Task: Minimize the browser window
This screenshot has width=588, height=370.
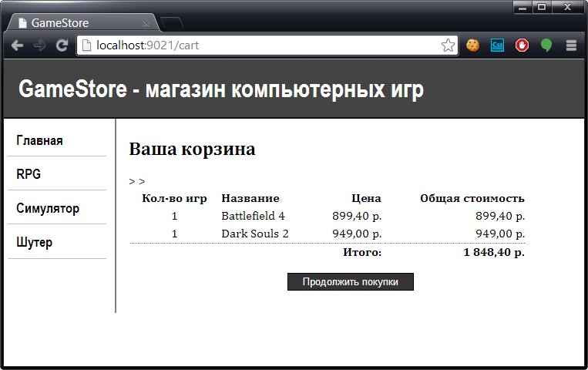Action: click(x=522, y=7)
